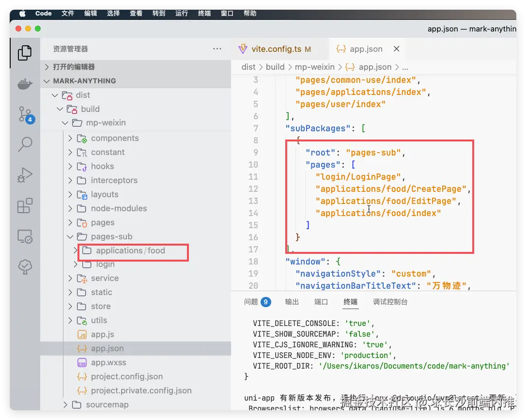The image size is (526, 420).
Task: Open the 编辑 menu
Action: (x=91, y=14)
